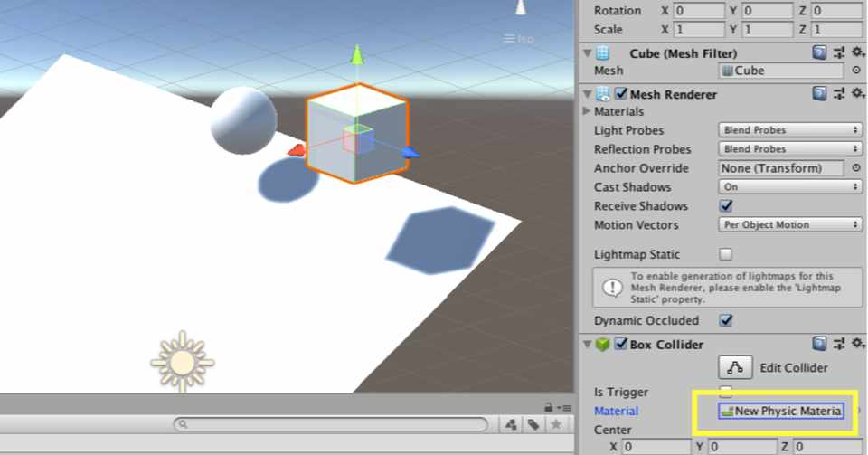Viewport: 868px width, 455px height.
Task: Click the Mesh Renderer component icon
Action: pos(602,94)
